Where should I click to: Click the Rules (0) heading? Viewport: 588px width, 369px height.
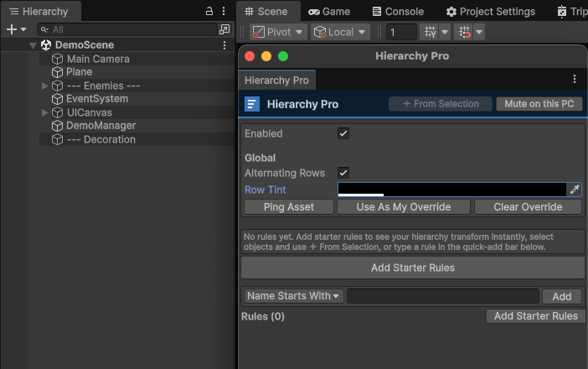[x=262, y=316]
